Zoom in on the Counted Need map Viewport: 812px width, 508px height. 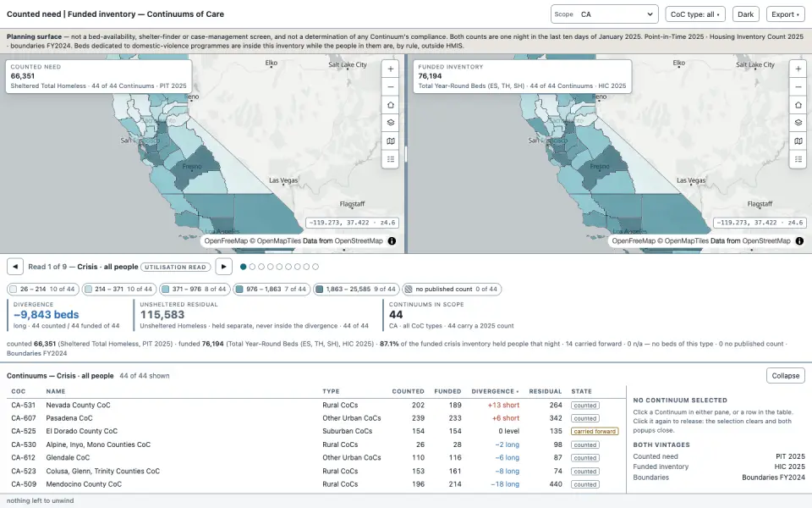pyautogui.click(x=391, y=69)
